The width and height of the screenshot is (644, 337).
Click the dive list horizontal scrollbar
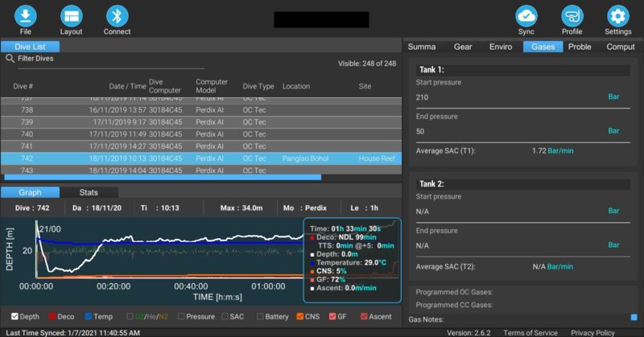(161, 177)
